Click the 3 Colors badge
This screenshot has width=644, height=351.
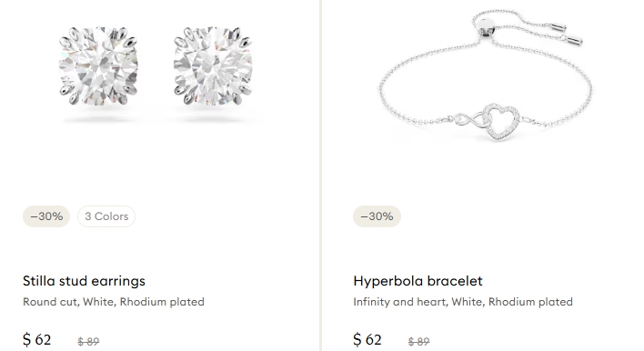106,216
